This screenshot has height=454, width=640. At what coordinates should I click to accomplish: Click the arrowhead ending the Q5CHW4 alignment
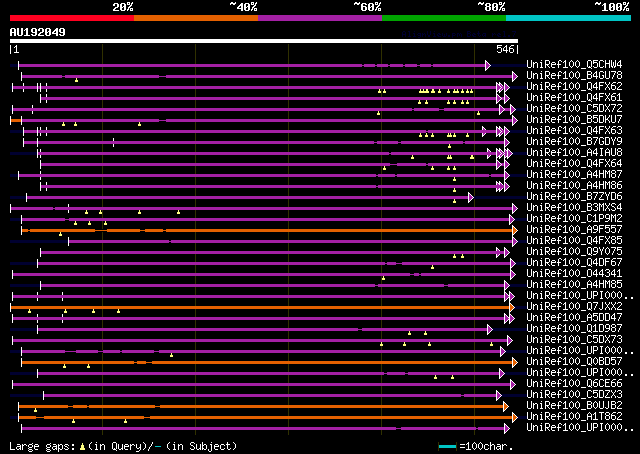(x=488, y=65)
